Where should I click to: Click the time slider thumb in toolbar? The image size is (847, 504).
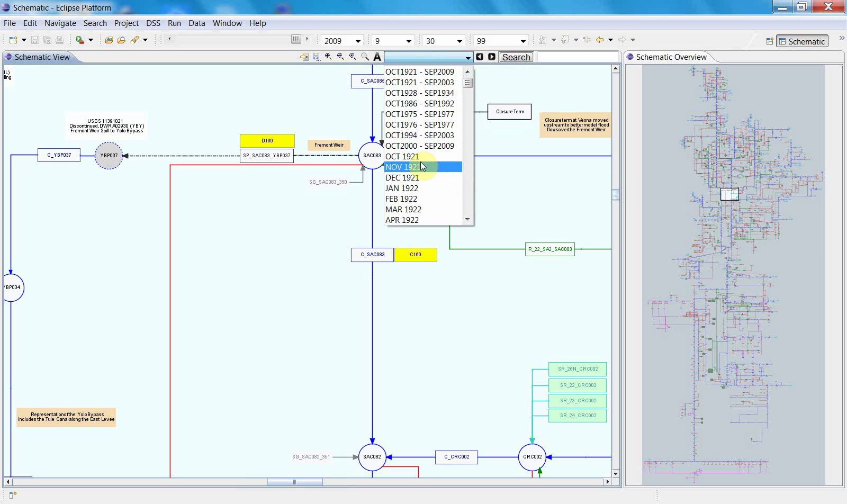(x=296, y=39)
